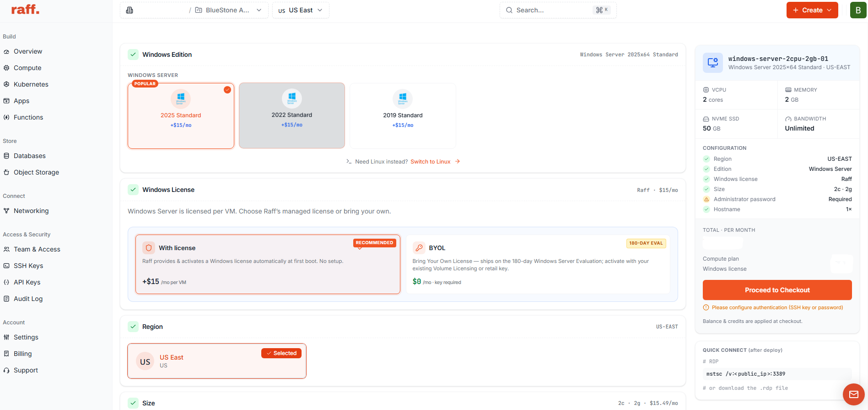The image size is (868, 410).
Task: Click the Hostname configuration row
Action: tap(777, 209)
